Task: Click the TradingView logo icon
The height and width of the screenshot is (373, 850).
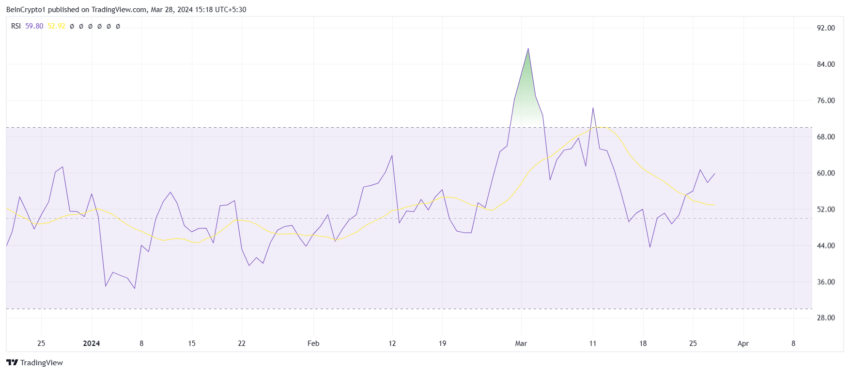Action: (12, 363)
